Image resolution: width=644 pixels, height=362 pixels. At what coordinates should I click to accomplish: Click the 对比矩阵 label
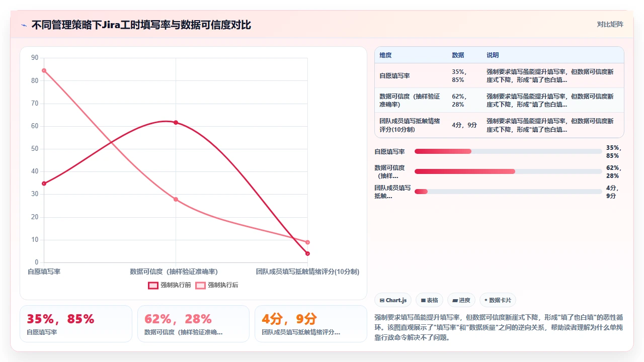tap(610, 25)
